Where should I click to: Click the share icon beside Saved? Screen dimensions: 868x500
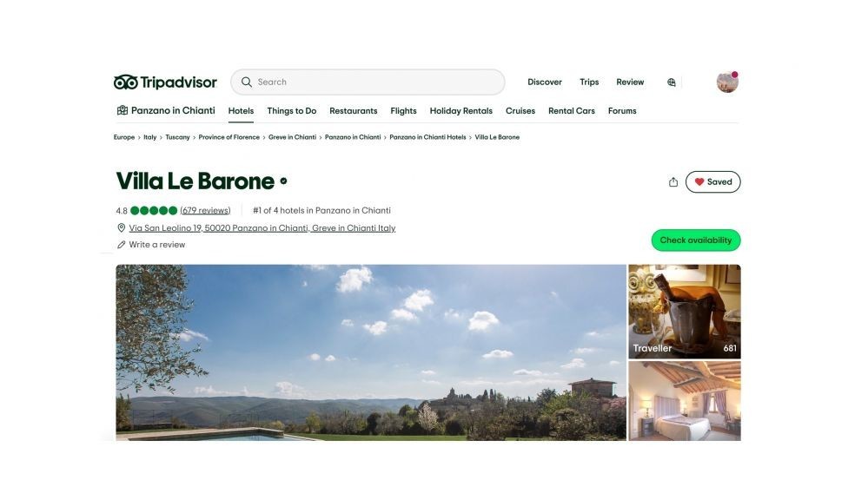click(x=673, y=182)
